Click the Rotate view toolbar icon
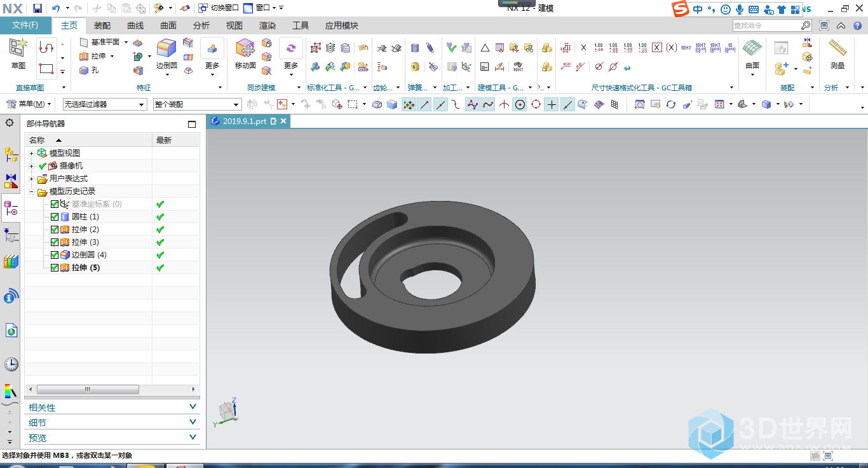This screenshot has height=468, width=868. pos(671,104)
